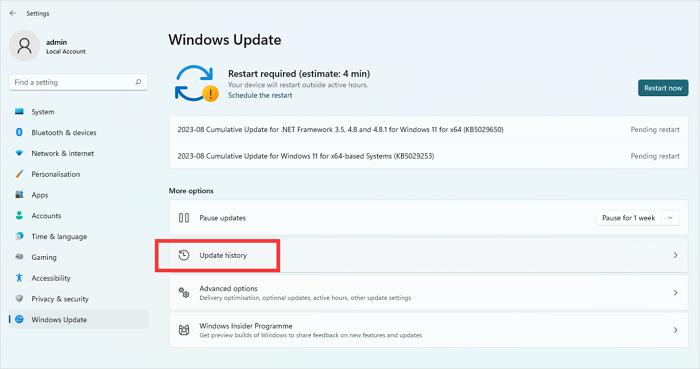
Task: Open Apps settings page
Action: [x=78, y=195]
